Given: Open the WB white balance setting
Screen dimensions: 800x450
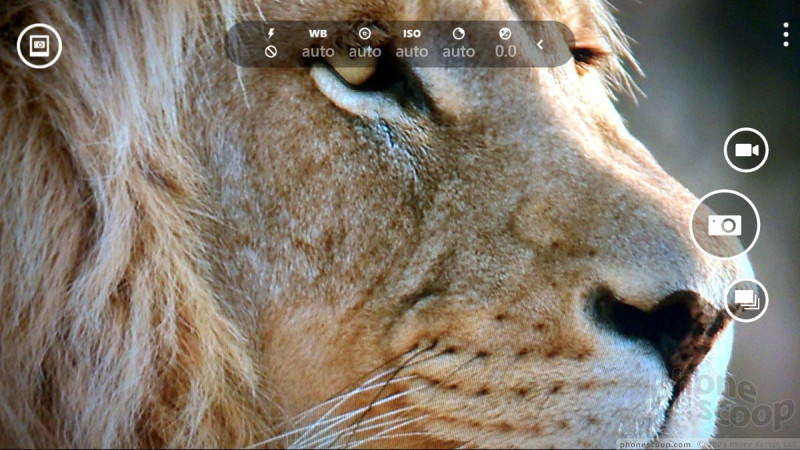Looking at the screenshot, I should pyautogui.click(x=318, y=43).
